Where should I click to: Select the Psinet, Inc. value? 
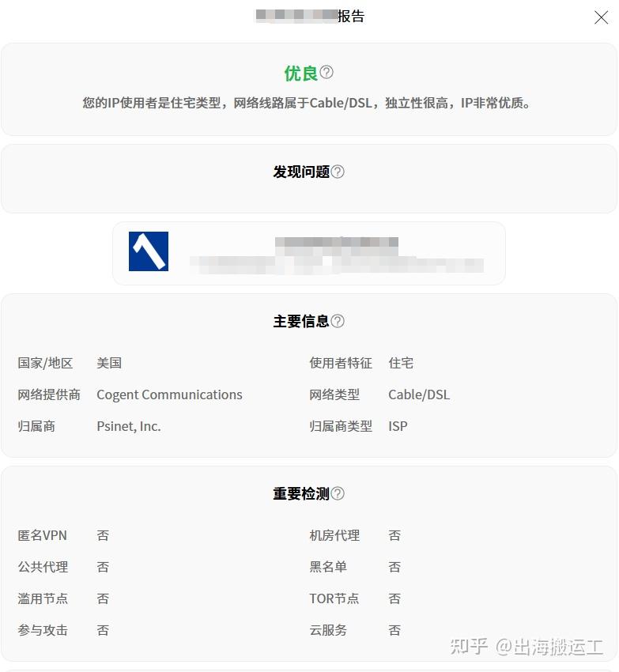[129, 426]
